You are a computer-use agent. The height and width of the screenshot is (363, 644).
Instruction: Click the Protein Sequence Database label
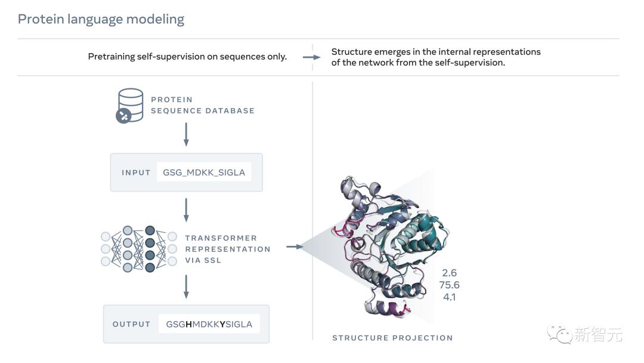pos(202,105)
